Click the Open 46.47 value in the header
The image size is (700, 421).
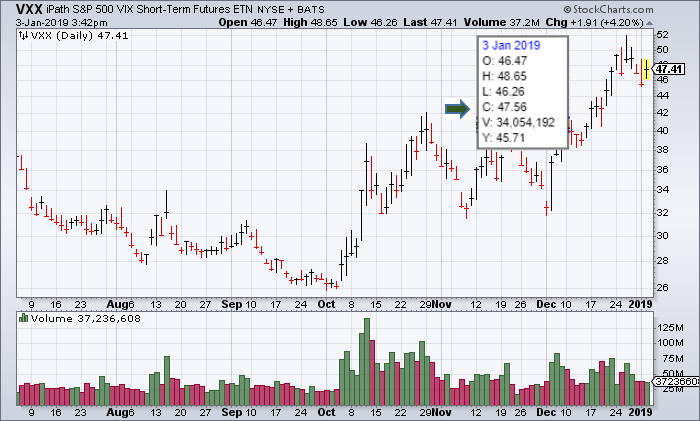(x=248, y=22)
